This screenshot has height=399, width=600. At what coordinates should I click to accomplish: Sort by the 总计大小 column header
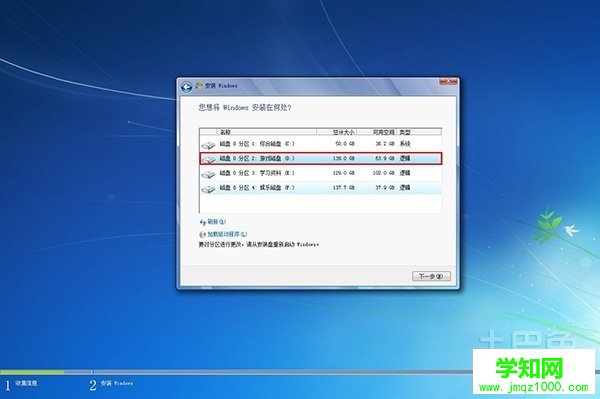(337, 132)
